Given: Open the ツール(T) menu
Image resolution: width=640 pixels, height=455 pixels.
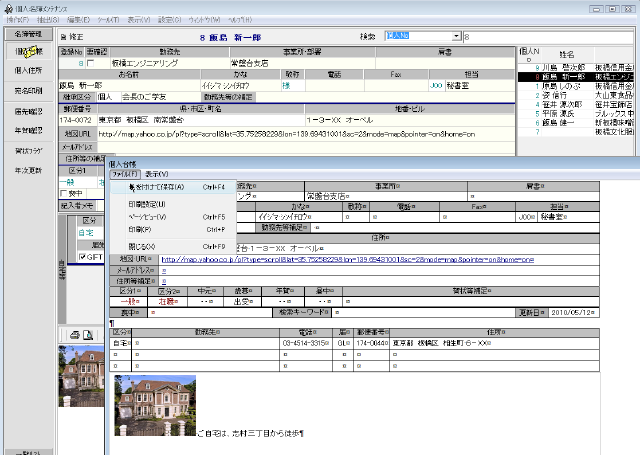Looking at the screenshot, I should click(x=108, y=20).
